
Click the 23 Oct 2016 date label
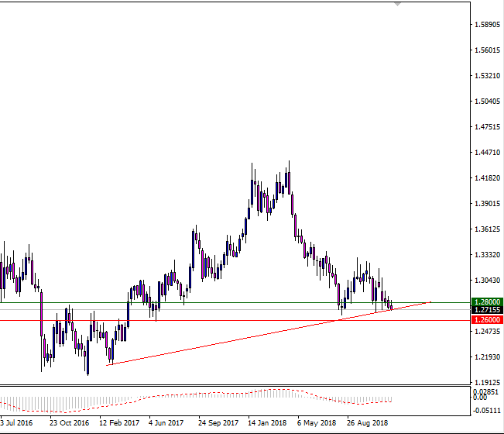[69, 422]
